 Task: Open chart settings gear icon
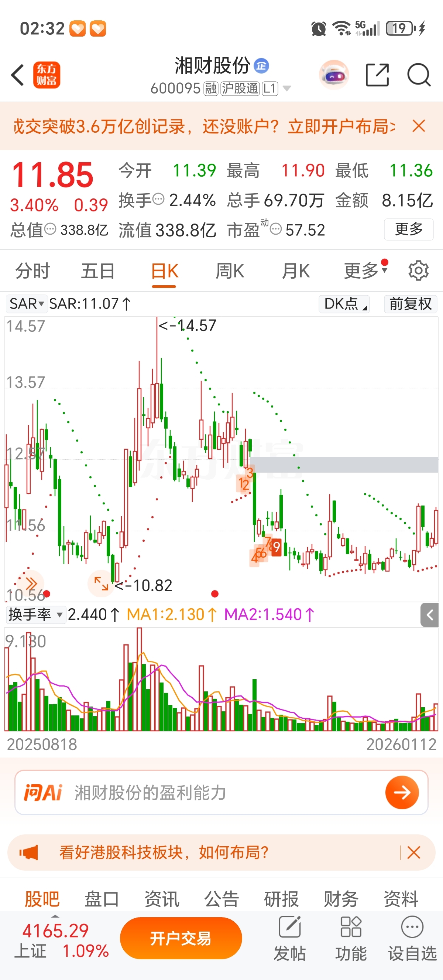point(418,271)
